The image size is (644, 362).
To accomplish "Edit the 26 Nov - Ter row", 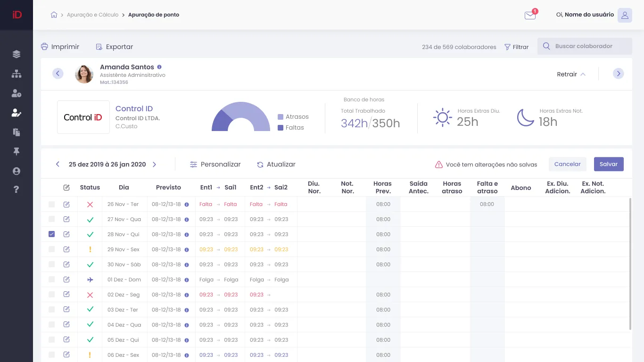I will [66, 204].
